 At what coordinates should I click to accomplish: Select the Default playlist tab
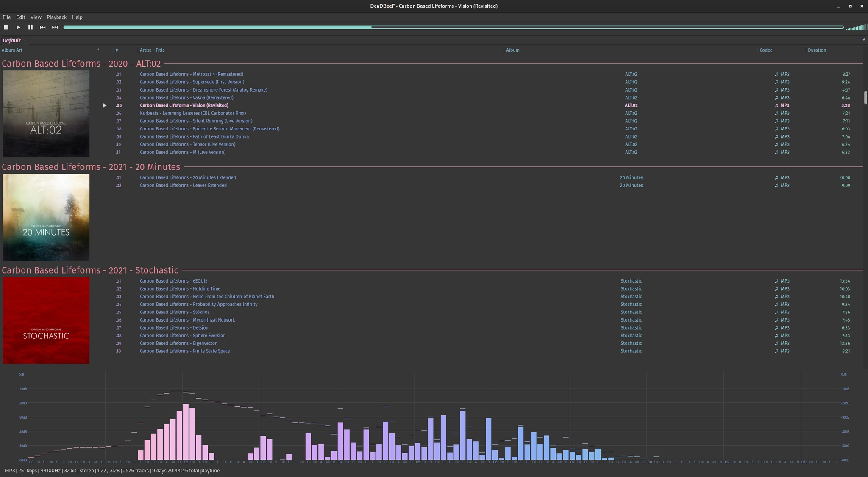12,40
